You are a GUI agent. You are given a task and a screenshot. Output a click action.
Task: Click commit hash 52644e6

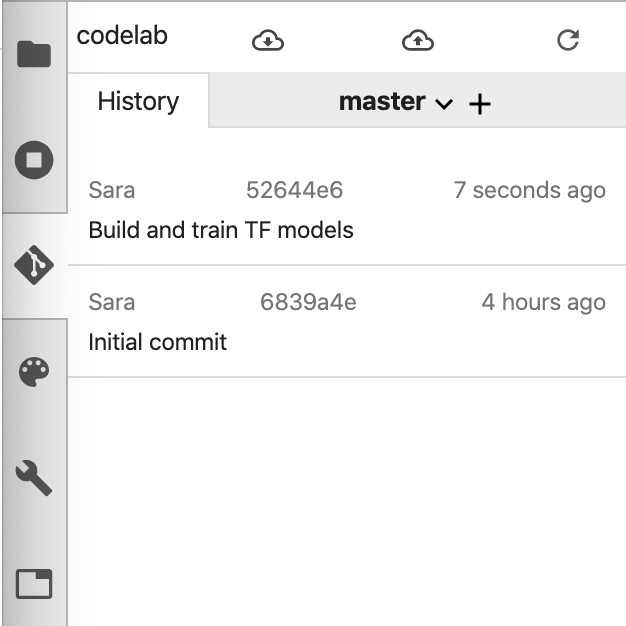[x=294, y=190]
